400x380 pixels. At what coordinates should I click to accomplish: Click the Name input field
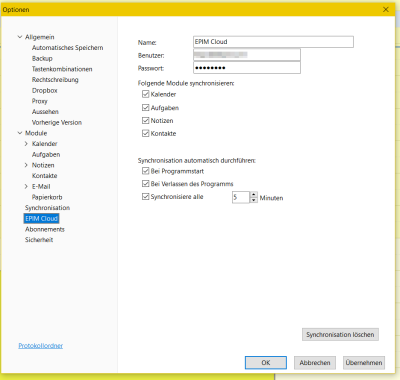tap(273, 42)
